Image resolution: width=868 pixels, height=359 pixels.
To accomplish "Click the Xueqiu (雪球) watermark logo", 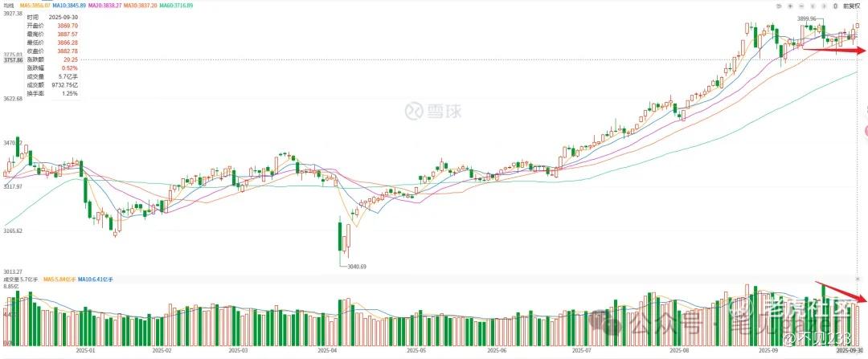I will coord(433,110).
